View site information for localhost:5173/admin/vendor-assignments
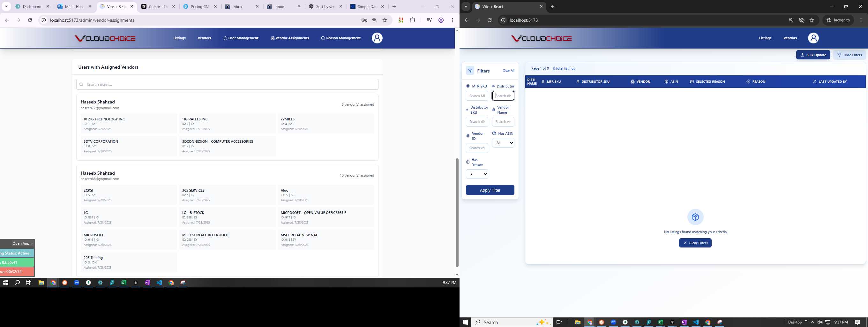 43,20
